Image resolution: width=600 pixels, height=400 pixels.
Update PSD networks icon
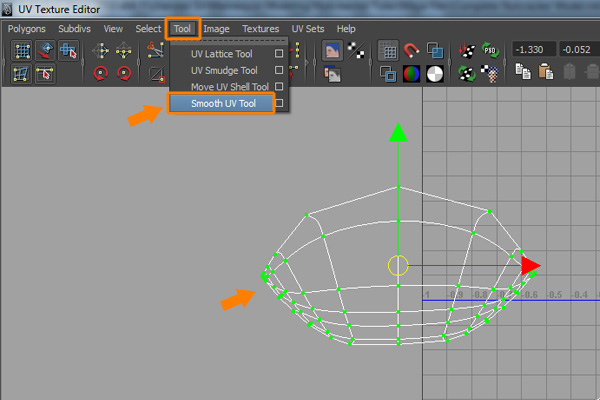[490, 51]
